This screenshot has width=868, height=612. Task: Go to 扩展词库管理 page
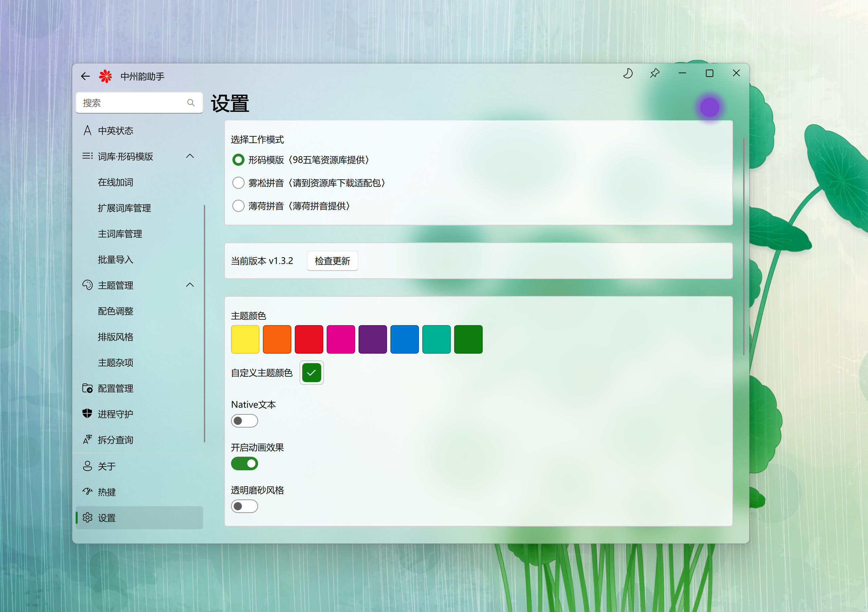point(124,208)
